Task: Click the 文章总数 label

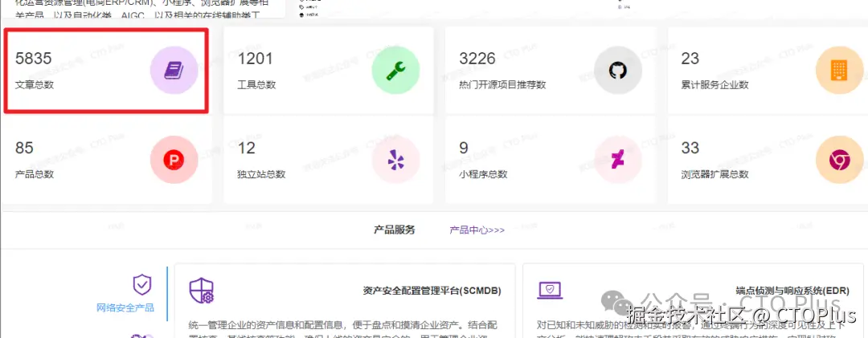Action: 35,84
